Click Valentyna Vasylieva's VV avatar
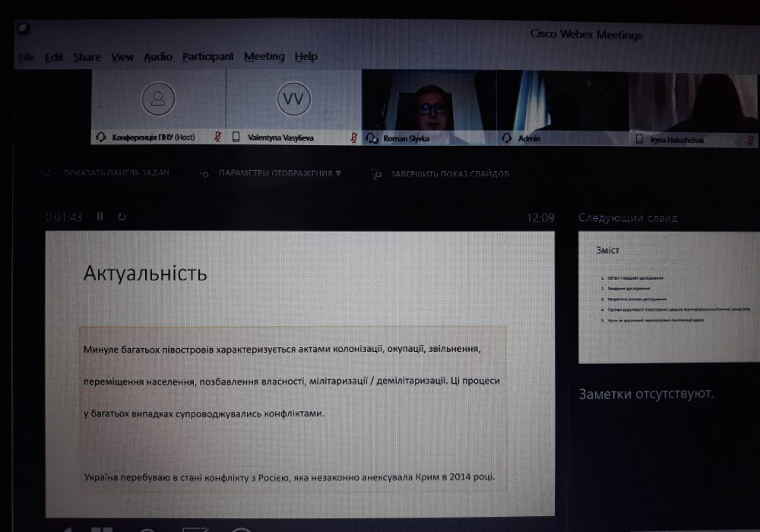 293,99
